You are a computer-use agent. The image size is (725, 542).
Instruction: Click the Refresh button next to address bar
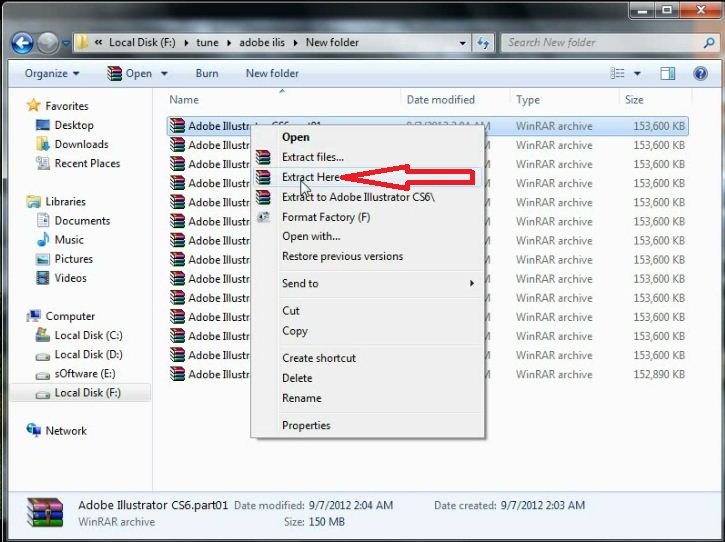483,43
